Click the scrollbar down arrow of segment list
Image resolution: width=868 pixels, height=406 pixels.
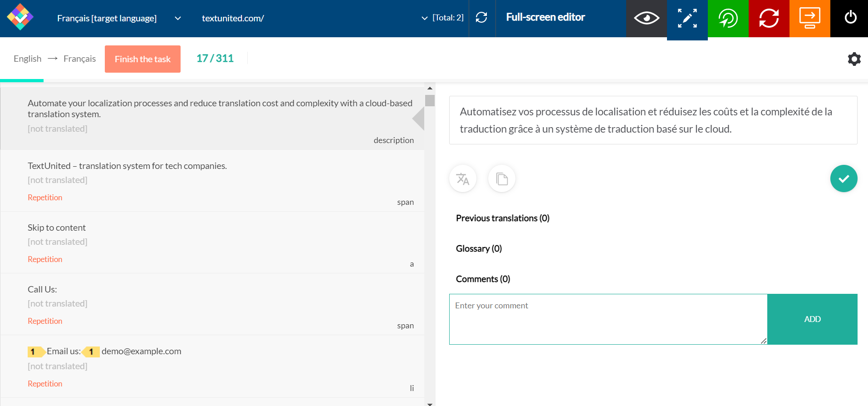coord(430,403)
